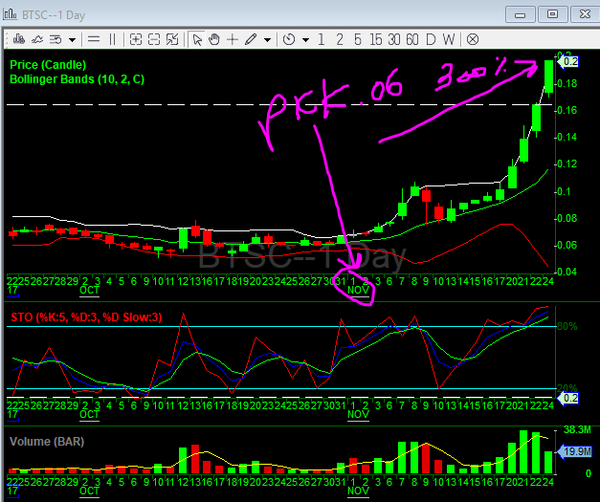The height and width of the screenshot is (502, 600).
Task: Pick the pencil drawing tool
Action: click(251, 39)
